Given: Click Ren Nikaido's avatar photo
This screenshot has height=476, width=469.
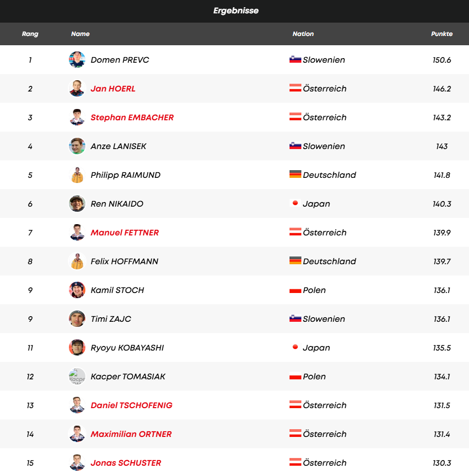Looking at the screenshot, I should [77, 204].
